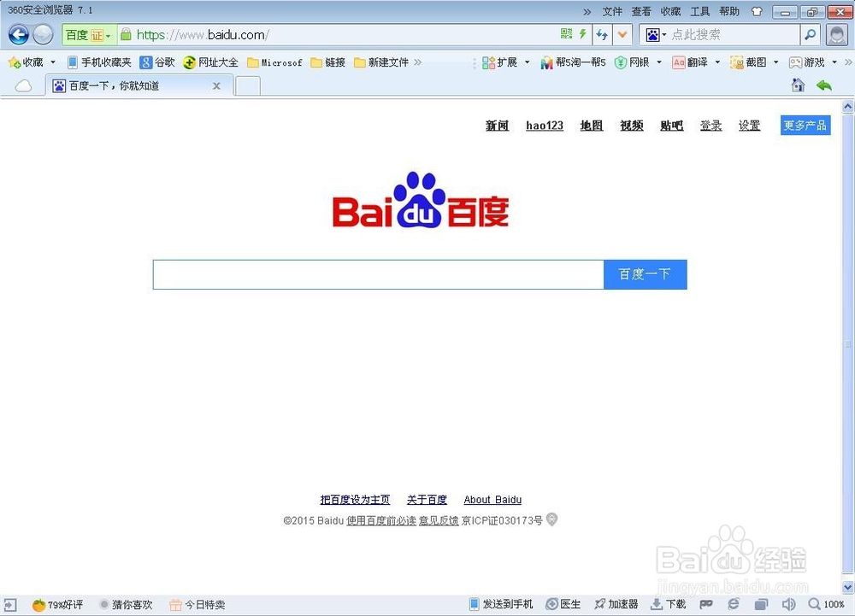855x616 pixels.
Task: Open the 谷歌 bookmark
Action: coord(157,62)
